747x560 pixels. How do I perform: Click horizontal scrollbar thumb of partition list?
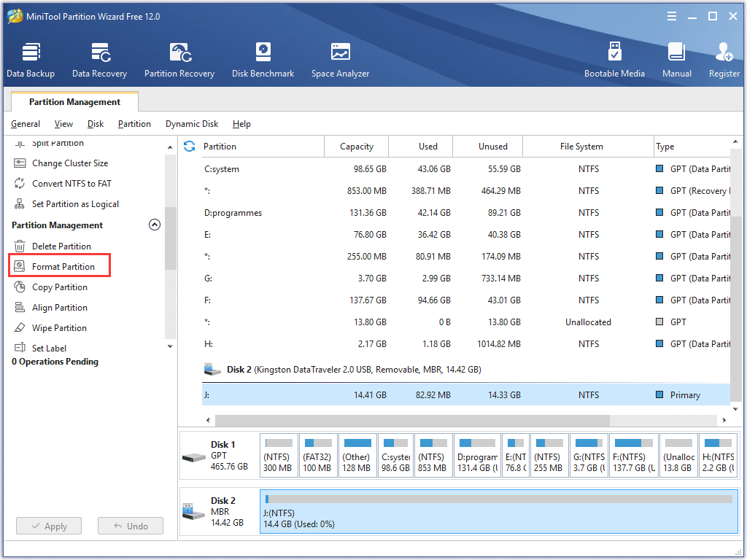(412, 420)
